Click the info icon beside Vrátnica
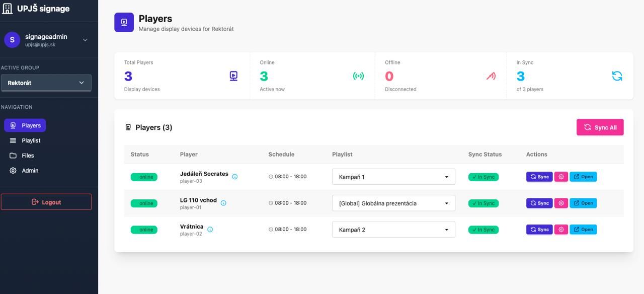Image resolution: width=644 pixels, height=294 pixels. click(210, 230)
